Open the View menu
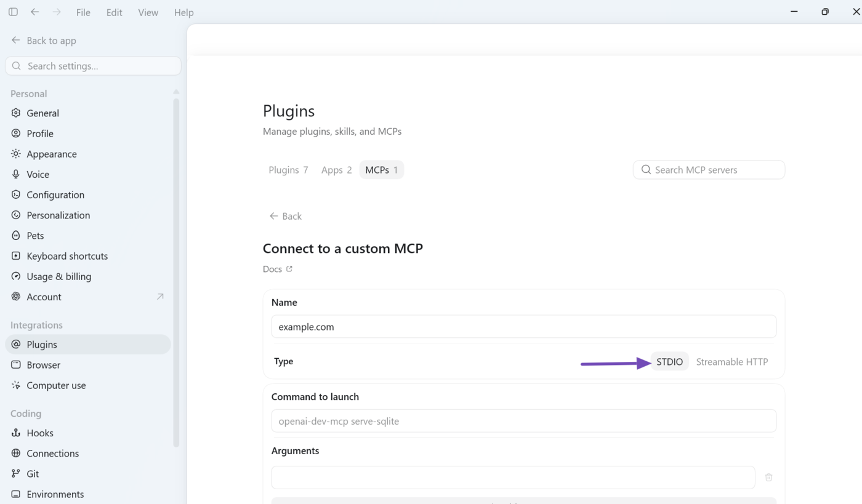This screenshot has height=504, width=862. pos(148,12)
